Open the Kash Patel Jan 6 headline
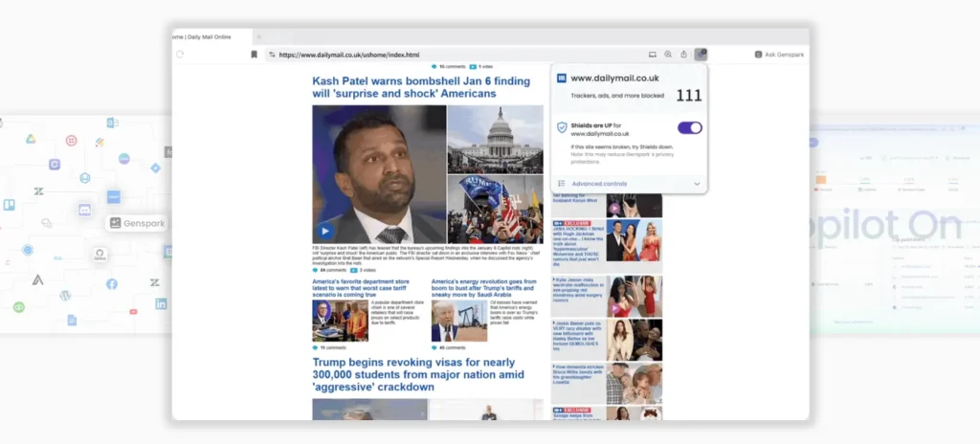Image resolution: width=980 pixels, height=444 pixels. point(419,87)
